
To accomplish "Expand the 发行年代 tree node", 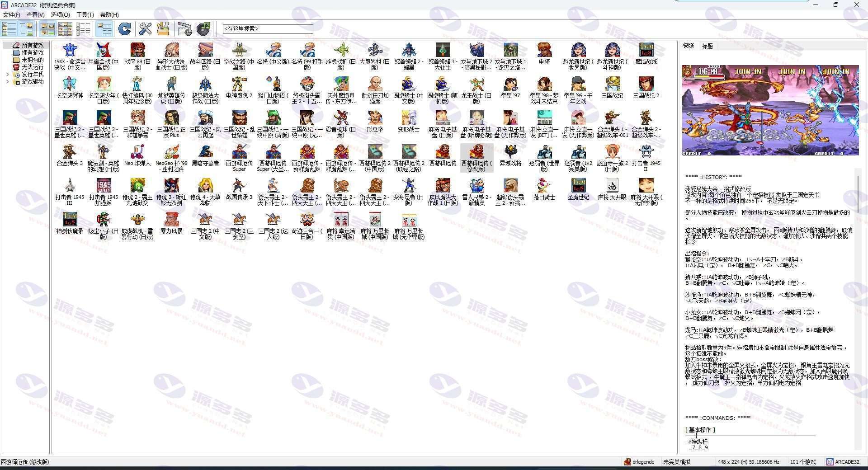I will tap(7, 74).
